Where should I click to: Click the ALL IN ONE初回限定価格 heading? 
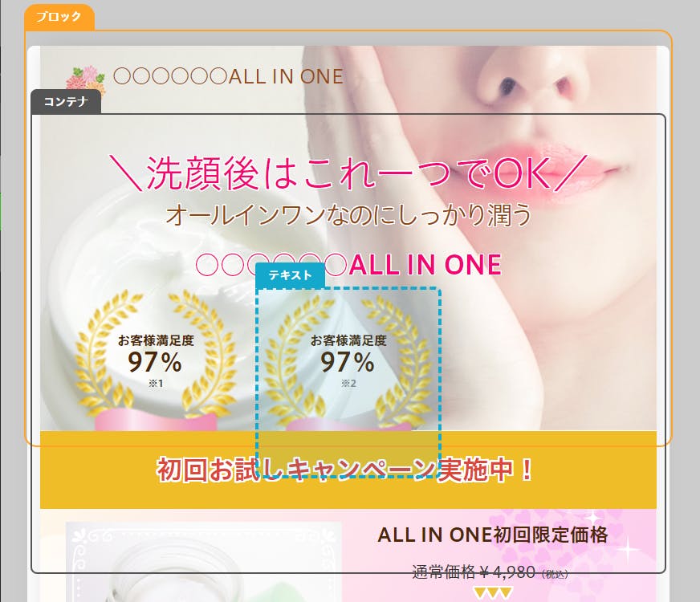pos(492,535)
